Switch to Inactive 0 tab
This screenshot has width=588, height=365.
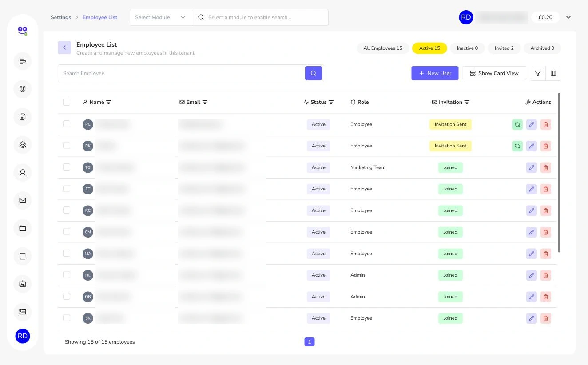pyautogui.click(x=467, y=48)
